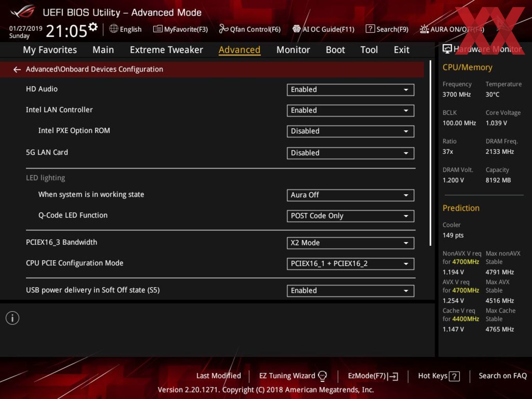Image resolution: width=532 pixels, height=399 pixels.
Task: Click the ROG logo
Action: click(23, 12)
